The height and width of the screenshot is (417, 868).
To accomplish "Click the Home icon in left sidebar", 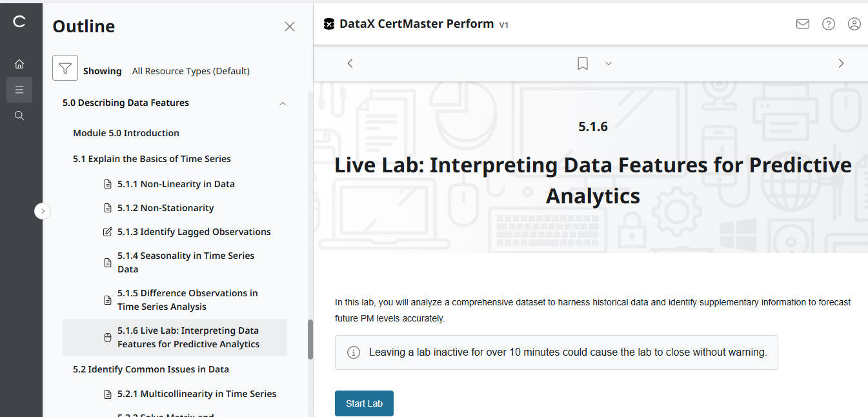I will coord(19,64).
